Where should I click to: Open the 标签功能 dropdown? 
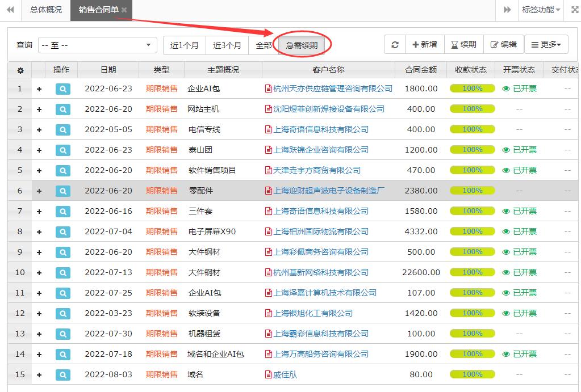coord(540,10)
